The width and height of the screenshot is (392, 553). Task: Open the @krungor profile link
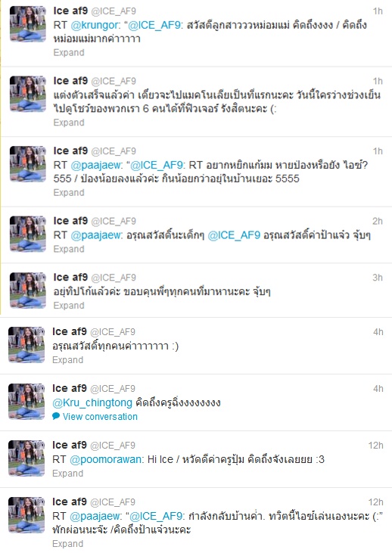tap(95, 25)
